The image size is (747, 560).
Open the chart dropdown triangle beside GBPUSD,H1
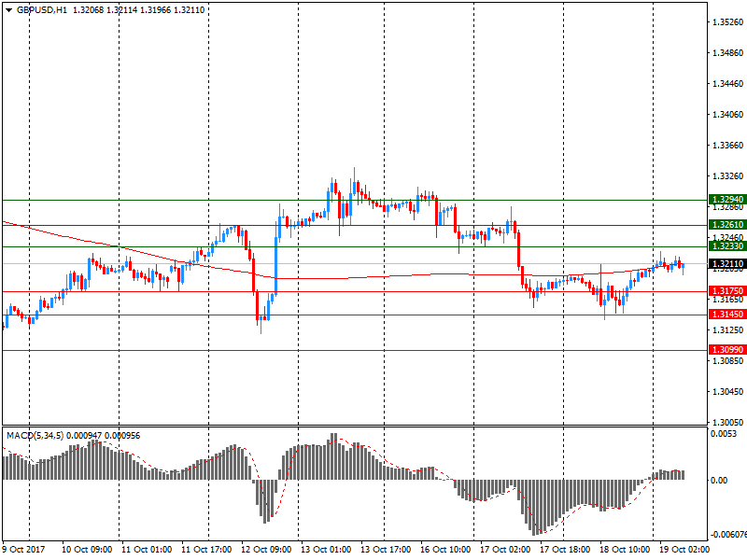coord(8,10)
